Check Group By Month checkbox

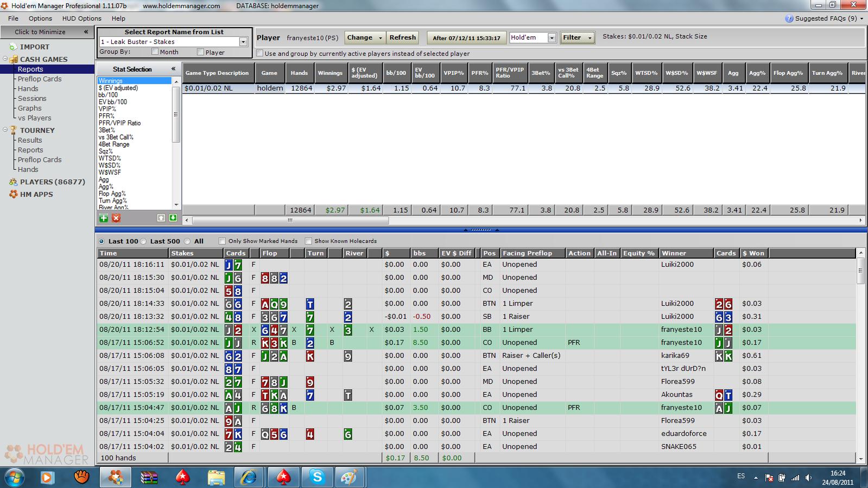pyautogui.click(x=155, y=52)
